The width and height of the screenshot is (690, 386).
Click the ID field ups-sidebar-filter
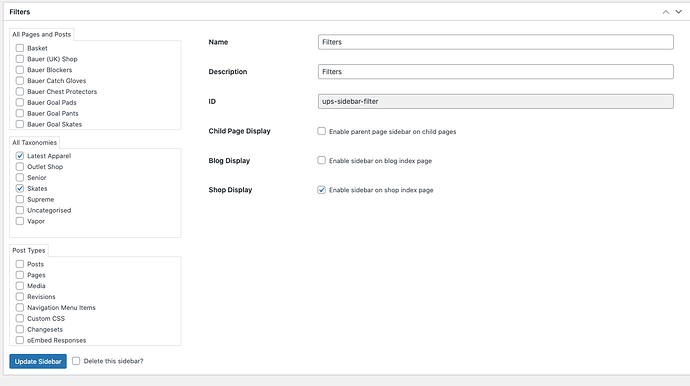pos(495,101)
